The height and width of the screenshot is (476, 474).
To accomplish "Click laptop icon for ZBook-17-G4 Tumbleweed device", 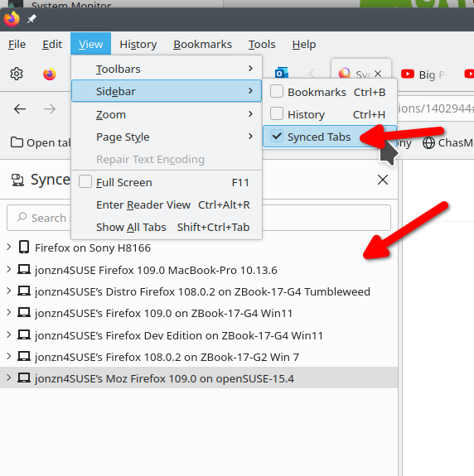I will pos(24,291).
